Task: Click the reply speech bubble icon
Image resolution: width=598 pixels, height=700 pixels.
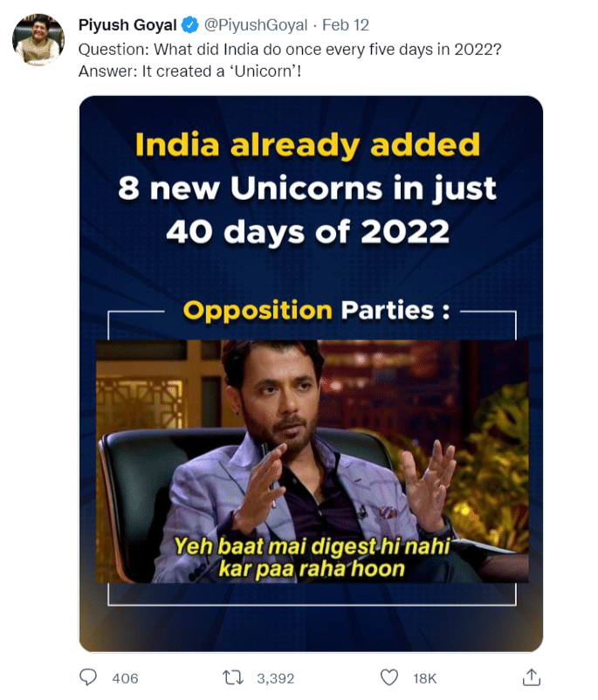Action: tap(87, 677)
